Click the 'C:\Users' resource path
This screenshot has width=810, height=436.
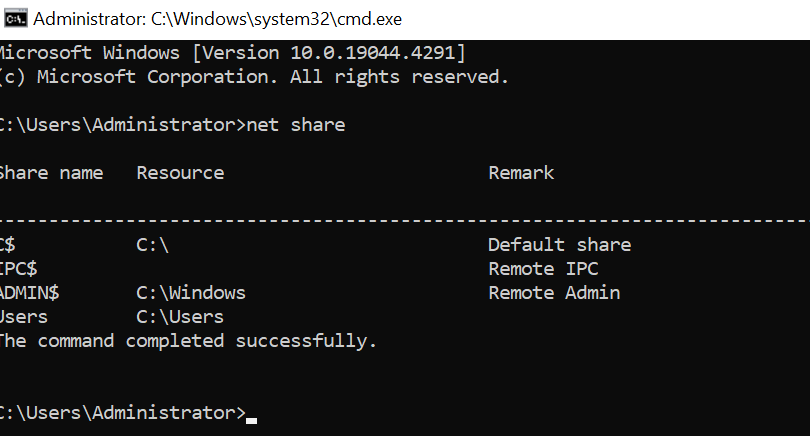[x=180, y=317]
